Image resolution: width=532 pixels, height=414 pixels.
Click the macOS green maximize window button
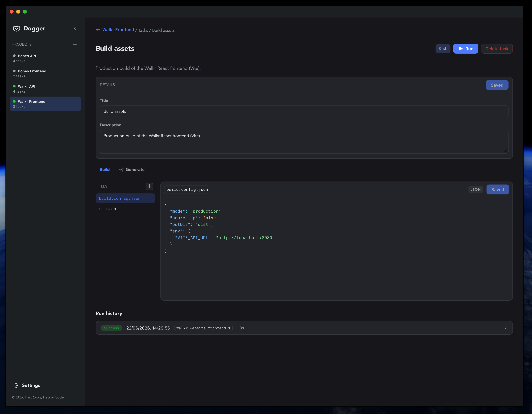[25, 12]
